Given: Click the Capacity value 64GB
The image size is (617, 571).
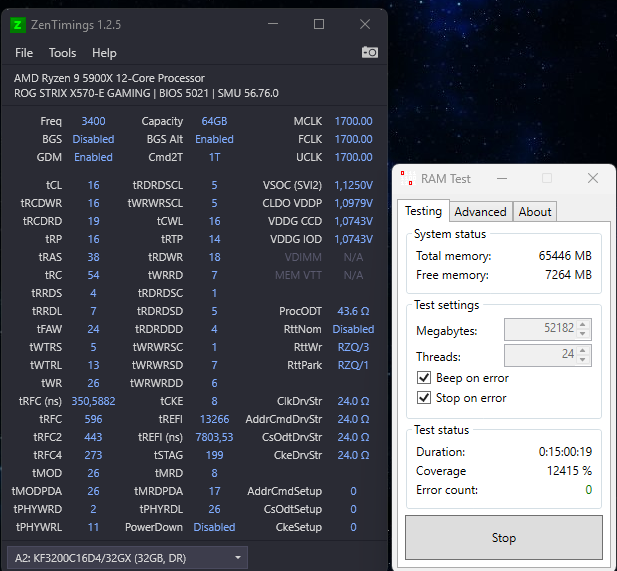Looking at the screenshot, I should [214, 121].
